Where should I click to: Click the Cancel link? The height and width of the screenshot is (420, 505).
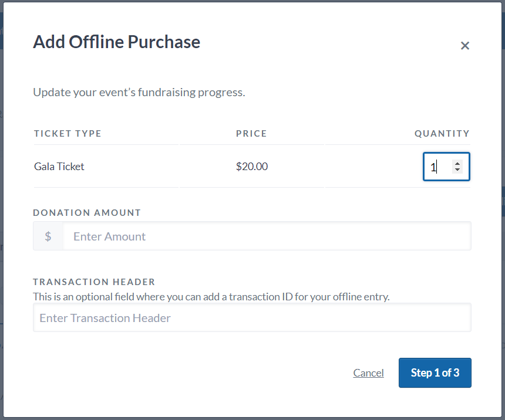[x=368, y=373]
